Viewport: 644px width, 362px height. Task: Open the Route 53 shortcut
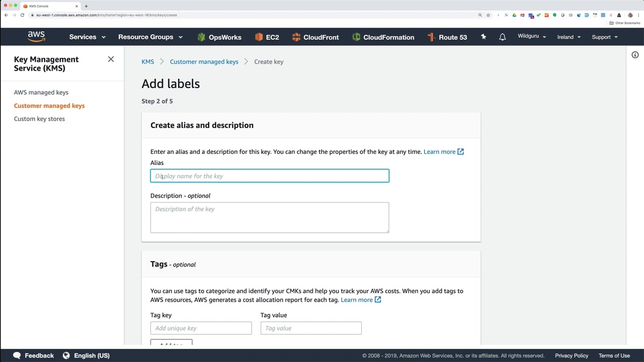(447, 37)
